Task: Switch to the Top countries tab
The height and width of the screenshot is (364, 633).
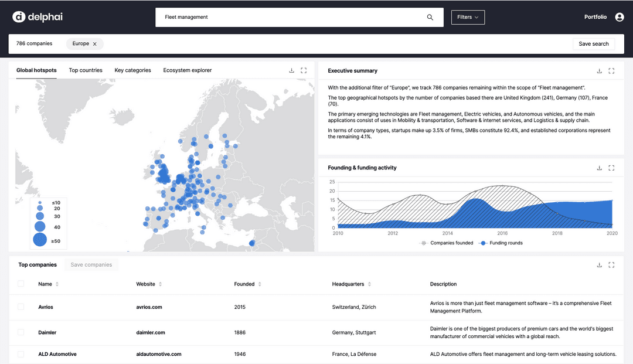Action: 86,70
